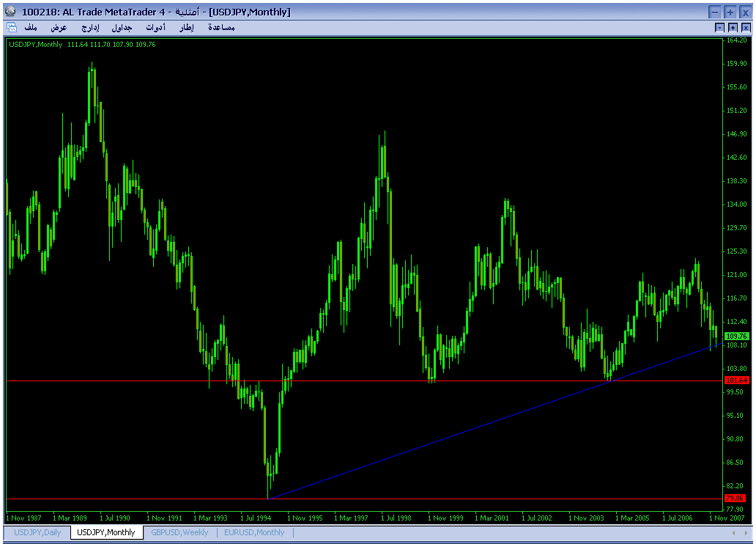Open the ملف (File) menu
Viewport: 756px width, 544px height.
pos(30,27)
